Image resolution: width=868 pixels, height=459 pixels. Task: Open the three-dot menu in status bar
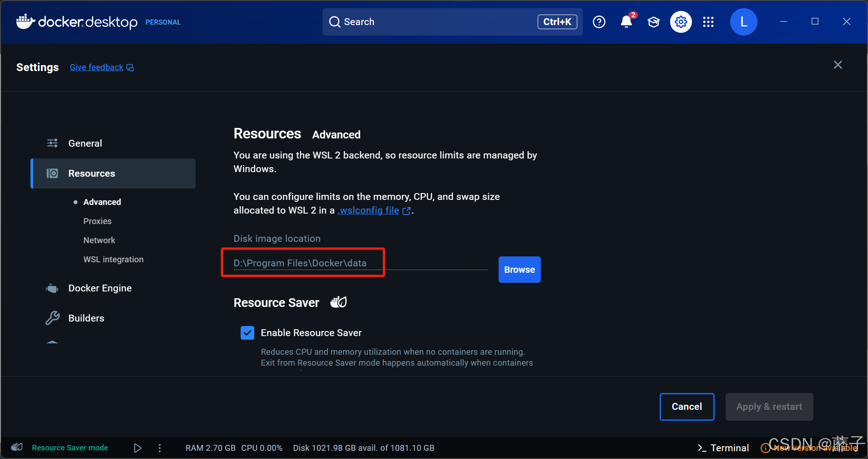[x=160, y=448]
